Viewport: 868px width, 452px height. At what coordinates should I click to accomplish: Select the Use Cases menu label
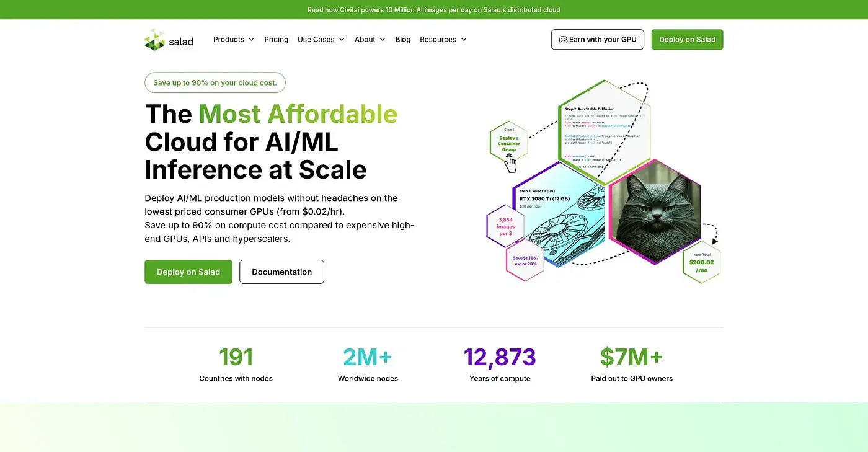point(316,40)
